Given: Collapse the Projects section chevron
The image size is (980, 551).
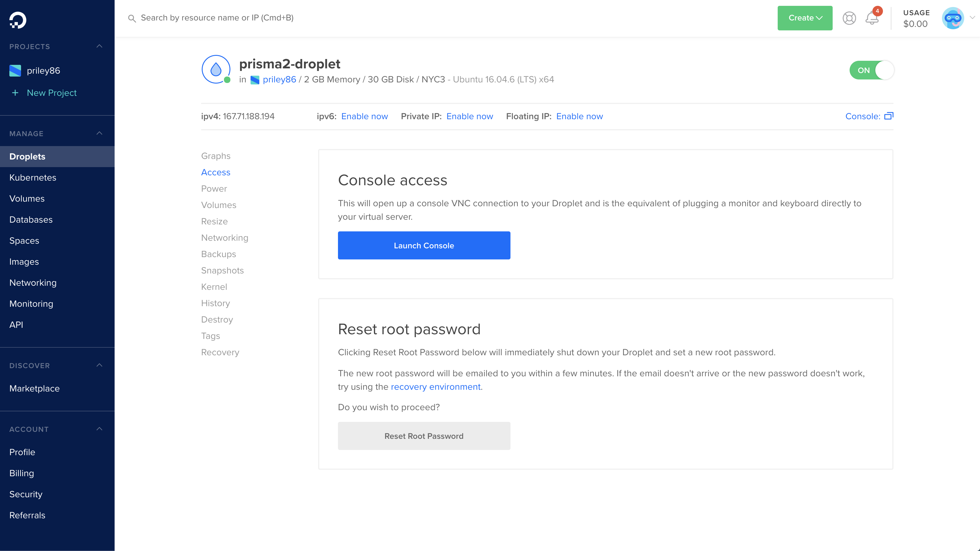Looking at the screenshot, I should [100, 46].
